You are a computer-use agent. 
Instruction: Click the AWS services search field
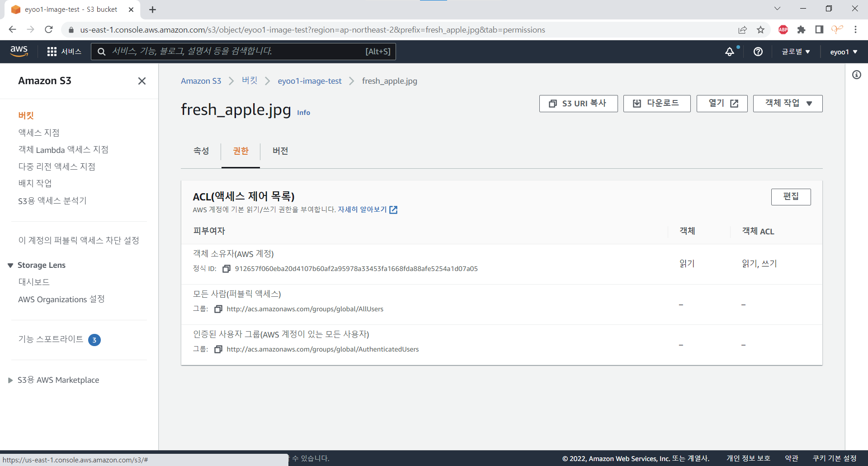pyautogui.click(x=243, y=52)
